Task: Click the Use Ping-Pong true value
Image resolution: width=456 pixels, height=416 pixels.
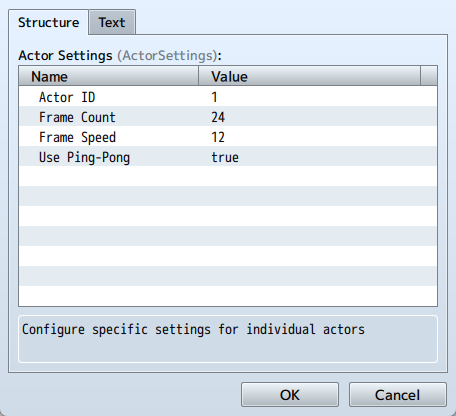Action: click(225, 157)
